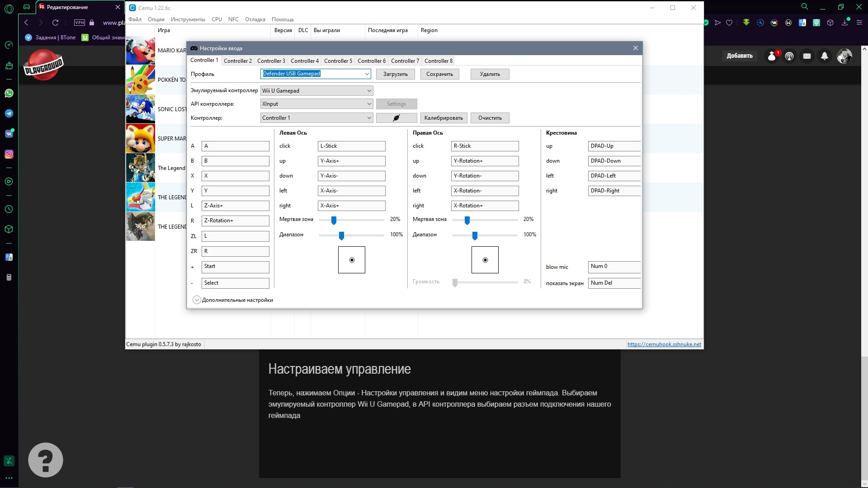Open the notifications bell on Playground
The height and width of the screenshot is (488, 868).
point(825,56)
